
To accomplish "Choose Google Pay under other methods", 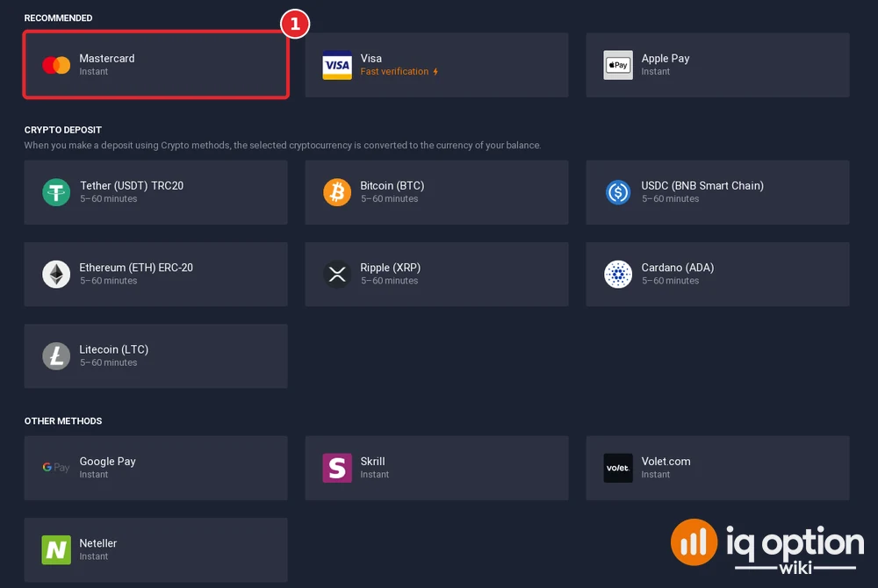I will pos(155,468).
